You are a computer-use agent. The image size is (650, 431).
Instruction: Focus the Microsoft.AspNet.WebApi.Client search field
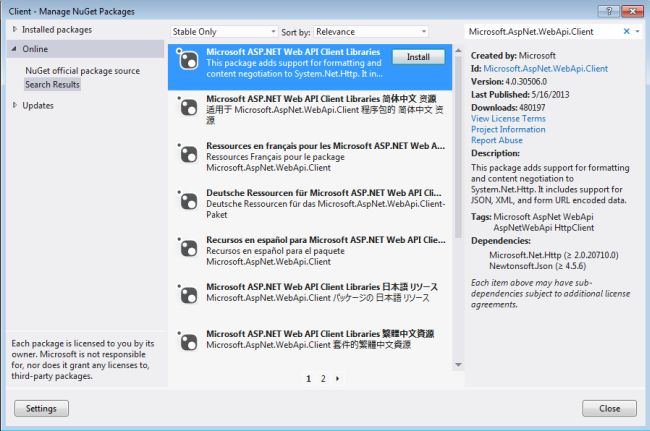544,31
